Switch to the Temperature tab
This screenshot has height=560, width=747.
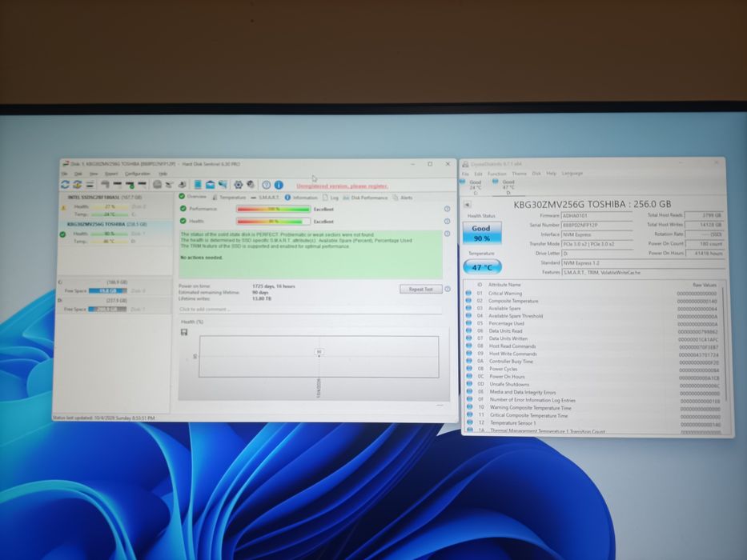[x=229, y=197]
